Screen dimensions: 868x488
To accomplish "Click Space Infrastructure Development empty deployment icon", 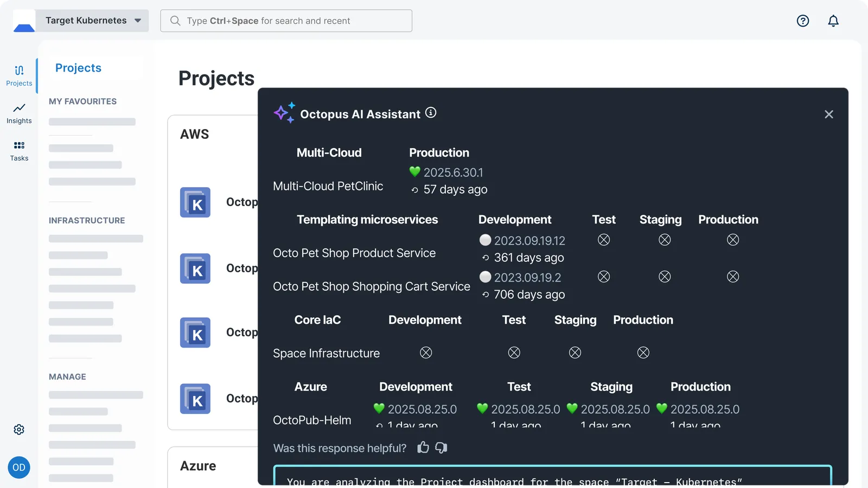I will click(x=426, y=353).
